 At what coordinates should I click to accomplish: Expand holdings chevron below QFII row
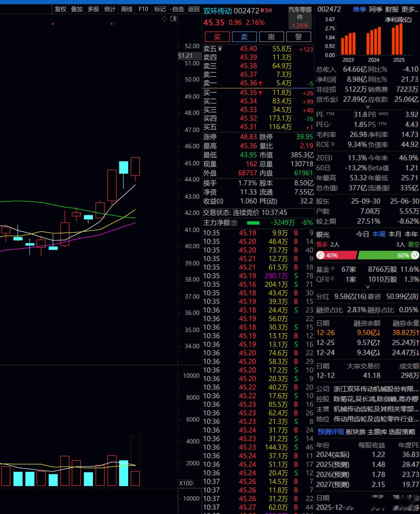coord(368,287)
